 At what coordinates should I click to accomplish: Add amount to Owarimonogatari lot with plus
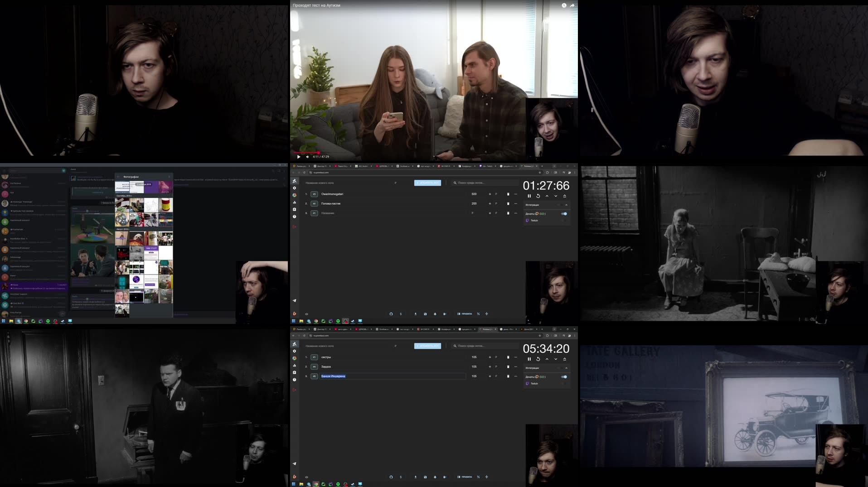(x=490, y=194)
